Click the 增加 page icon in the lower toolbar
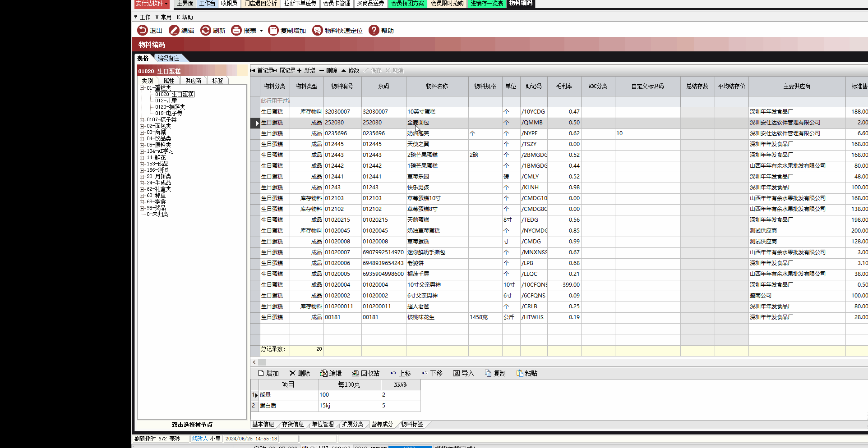Viewport: 868px width, 448px height. (x=261, y=373)
